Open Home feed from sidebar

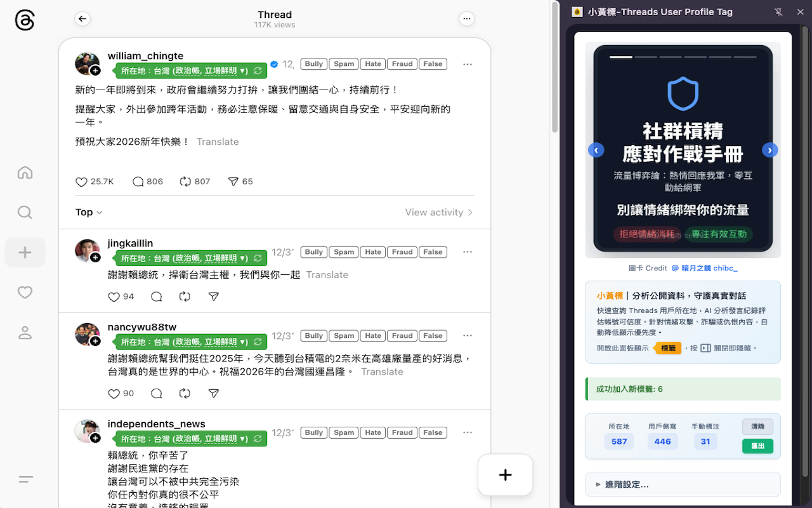(25, 173)
